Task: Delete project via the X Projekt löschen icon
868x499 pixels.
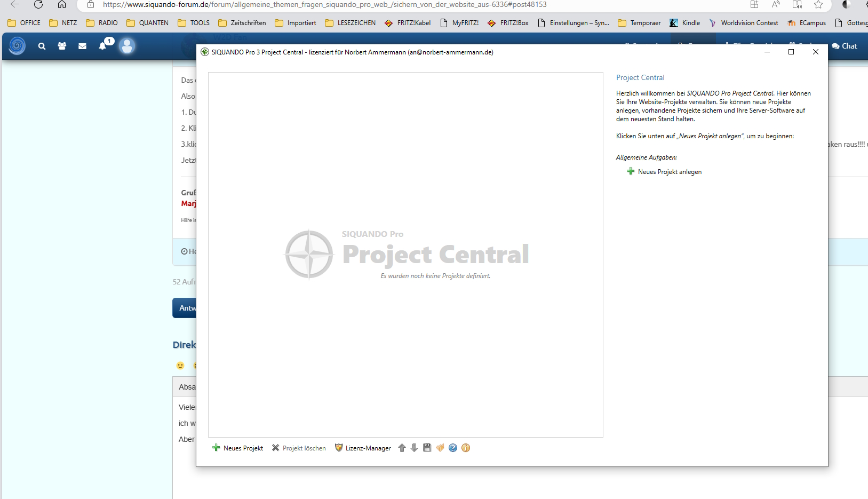Action: 299,448
